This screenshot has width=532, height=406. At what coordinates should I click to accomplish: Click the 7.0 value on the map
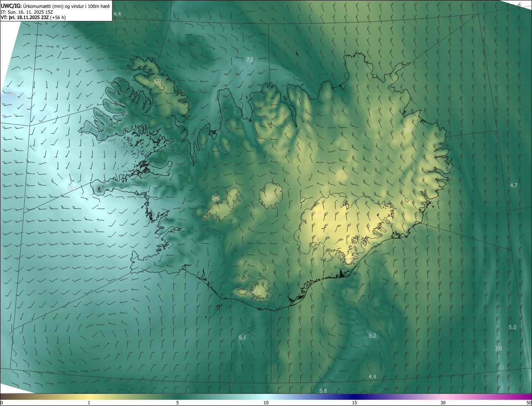[x=498, y=348]
